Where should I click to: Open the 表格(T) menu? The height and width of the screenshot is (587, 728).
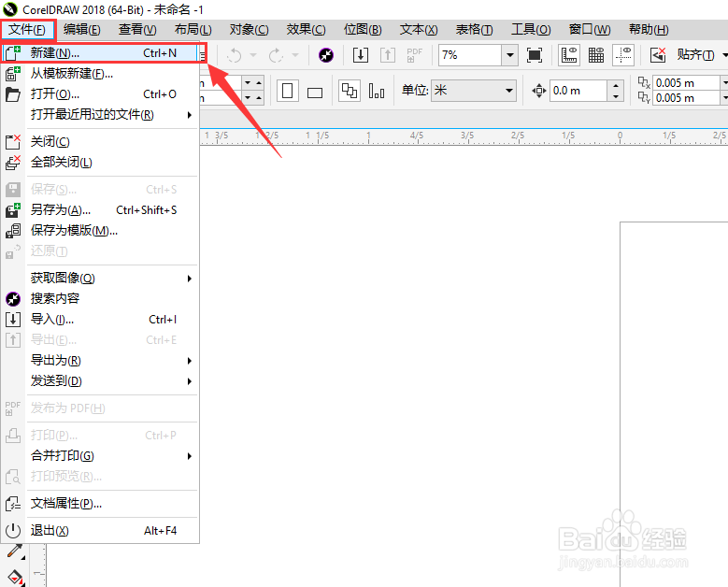point(474,30)
